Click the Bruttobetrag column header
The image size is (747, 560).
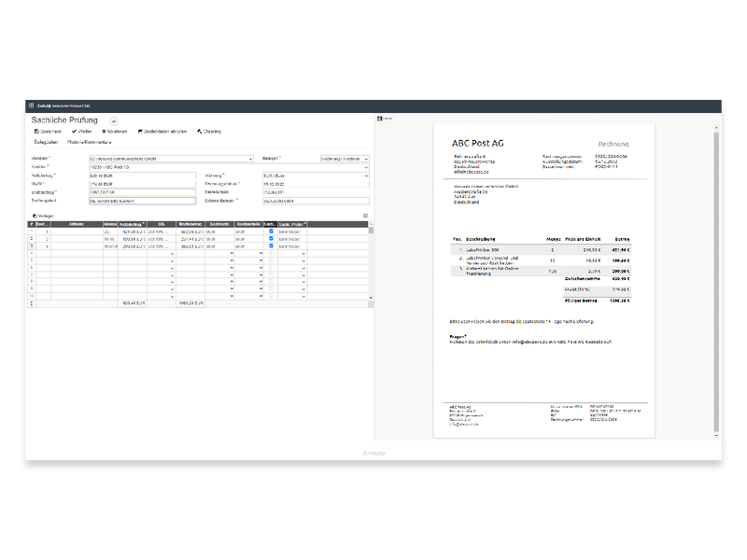coord(190,224)
